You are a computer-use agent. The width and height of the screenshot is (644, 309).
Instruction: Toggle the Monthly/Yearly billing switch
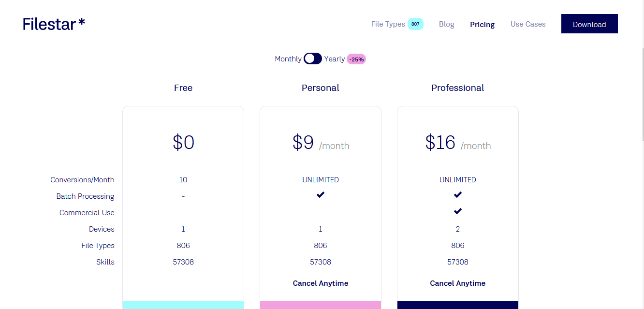[313, 59]
